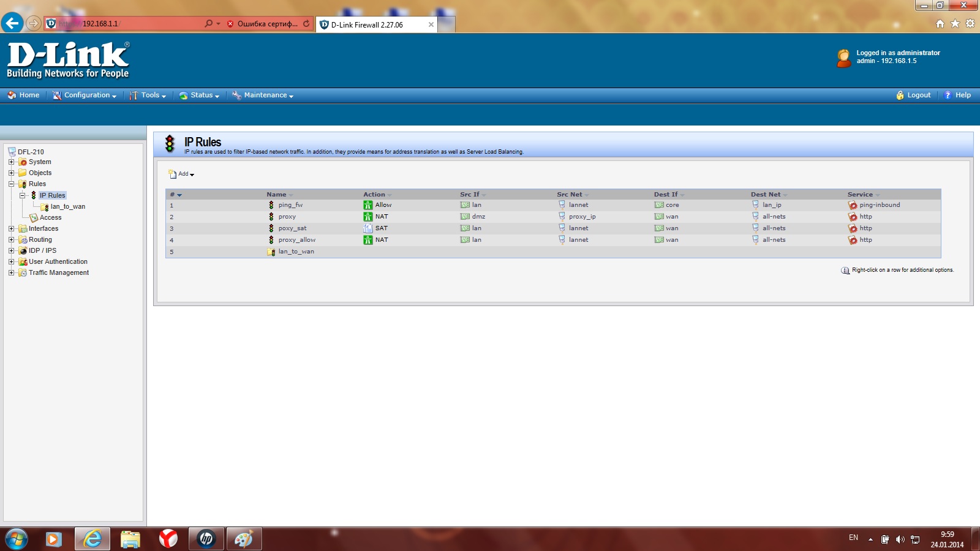Select the DFL-210 root node
The width and height of the screenshot is (980, 551).
(x=31, y=152)
